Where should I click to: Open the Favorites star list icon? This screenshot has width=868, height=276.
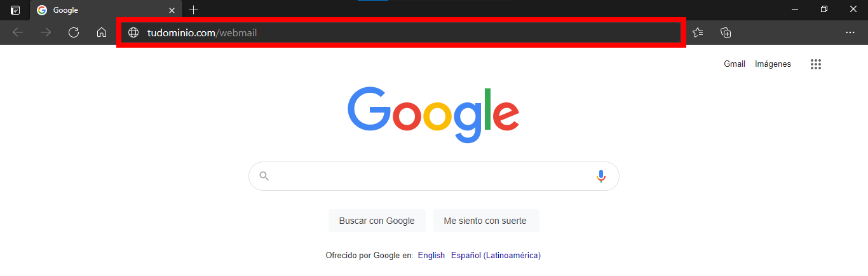coord(698,32)
